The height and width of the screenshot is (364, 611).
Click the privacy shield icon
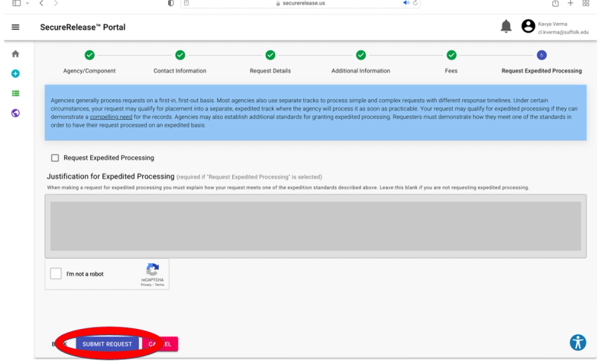[170, 3]
